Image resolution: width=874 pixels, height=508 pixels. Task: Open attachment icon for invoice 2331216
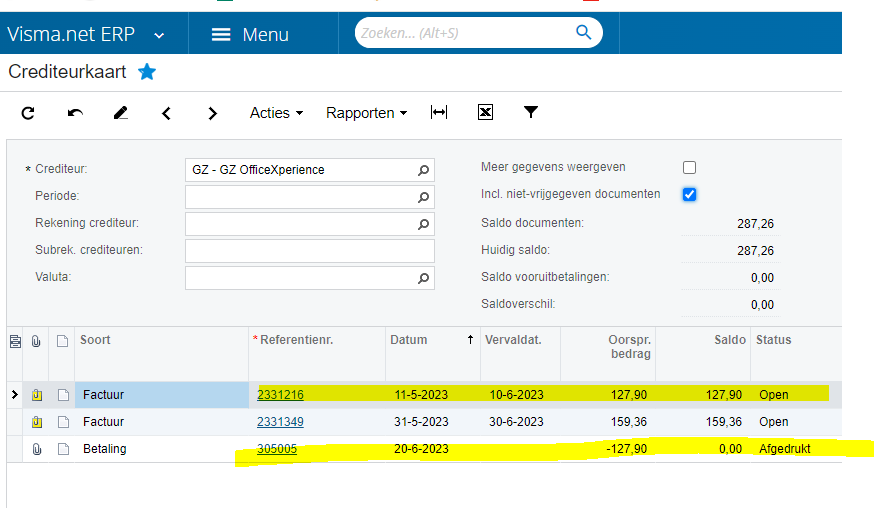[x=37, y=395]
